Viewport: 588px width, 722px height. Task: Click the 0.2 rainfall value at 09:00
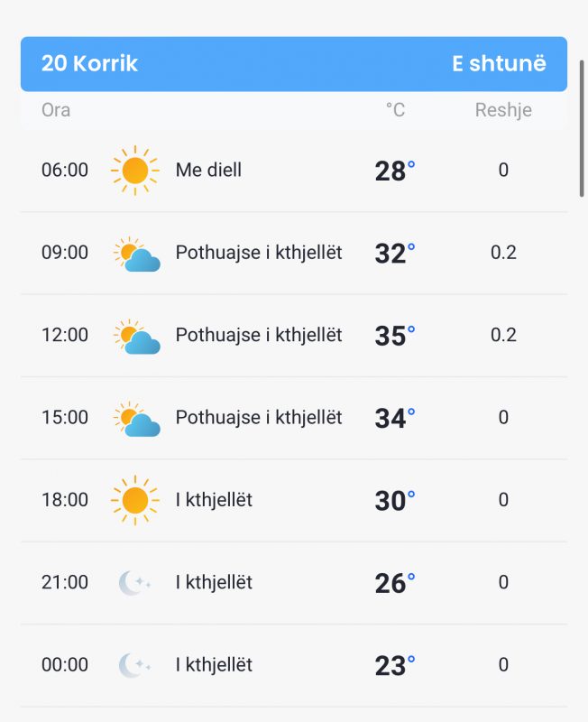pyautogui.click(x=503, y=253)
